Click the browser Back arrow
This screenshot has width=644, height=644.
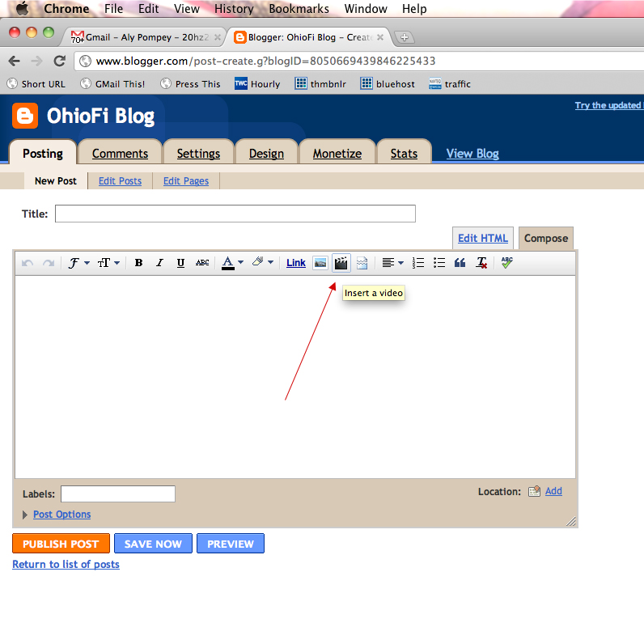coord(15,61)
